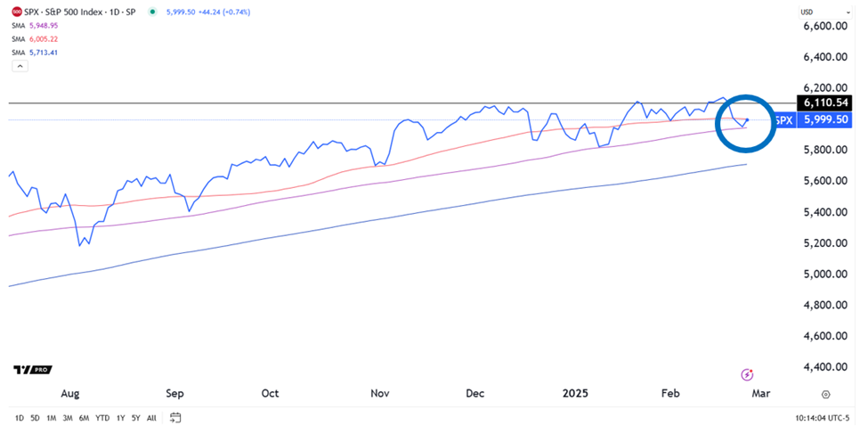Open chart settings gear icon
Screen dimensions: 868x426
(826, 394)
